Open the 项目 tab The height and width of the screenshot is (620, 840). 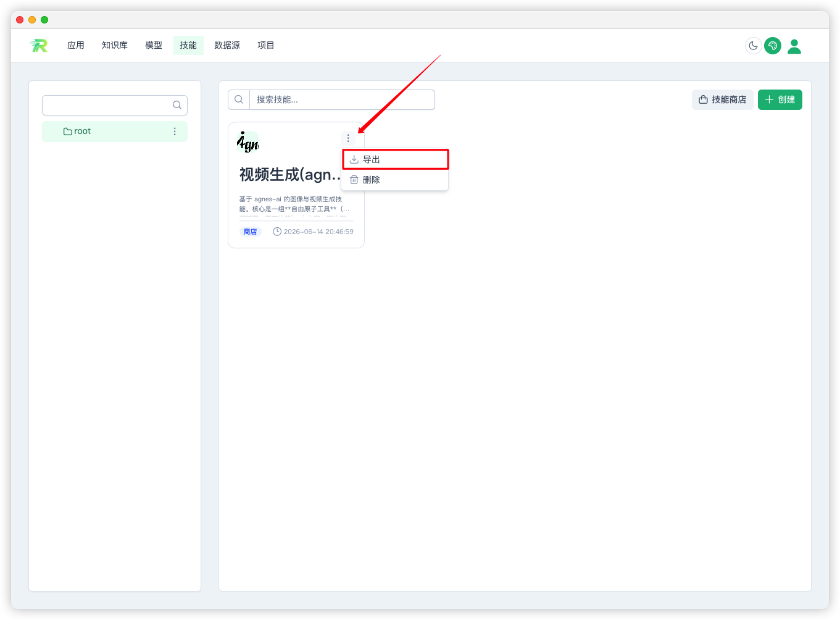click(266, 45)
